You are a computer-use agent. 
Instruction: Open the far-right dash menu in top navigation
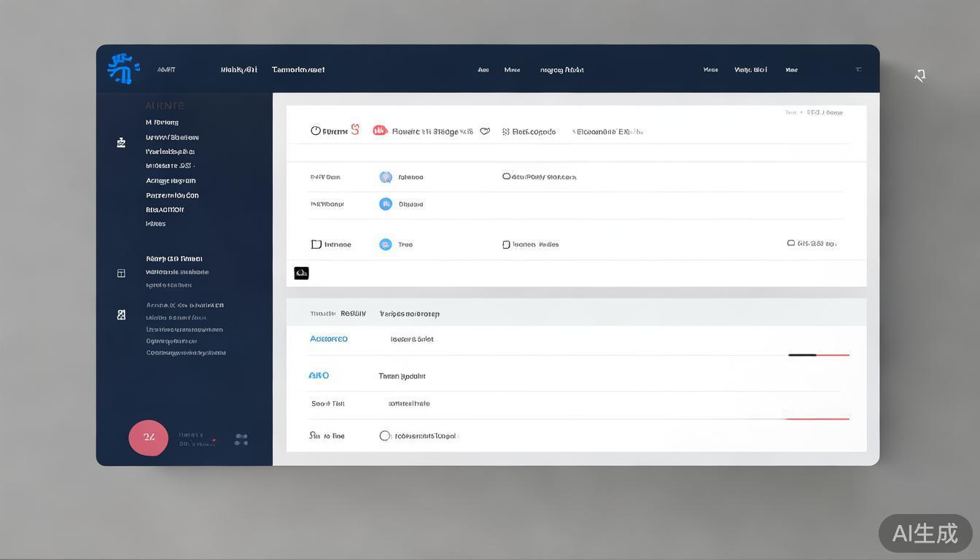[x=858, y=70]
